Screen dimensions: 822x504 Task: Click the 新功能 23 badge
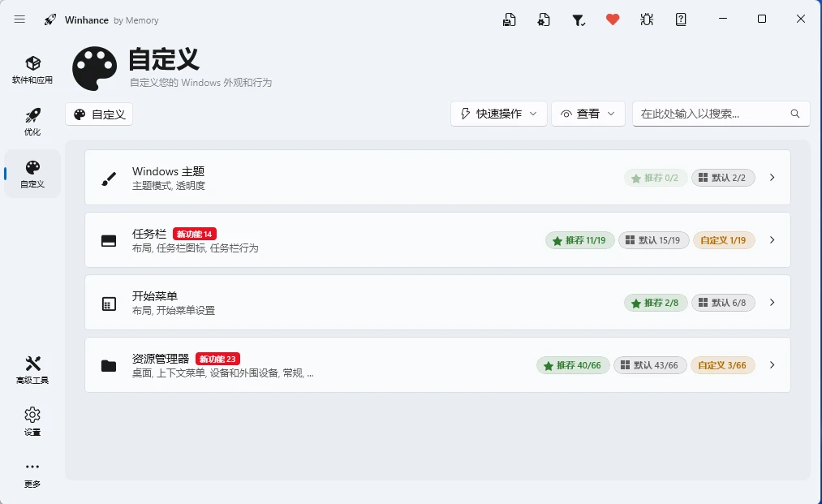tap(217, 359)
